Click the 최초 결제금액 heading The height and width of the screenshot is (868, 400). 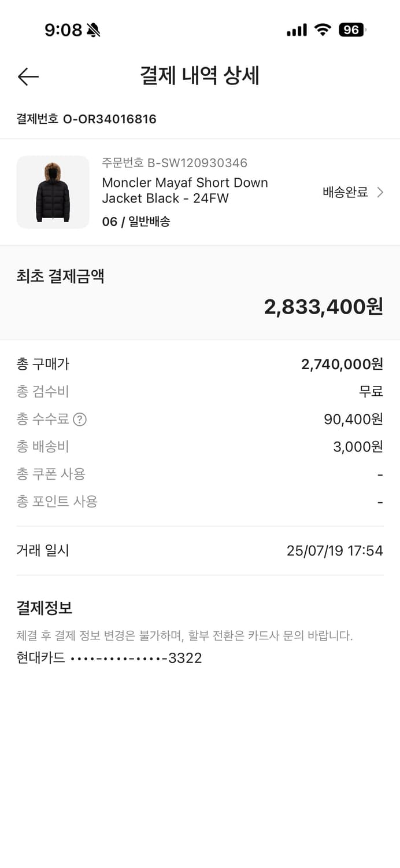click(x=61, y=276)
